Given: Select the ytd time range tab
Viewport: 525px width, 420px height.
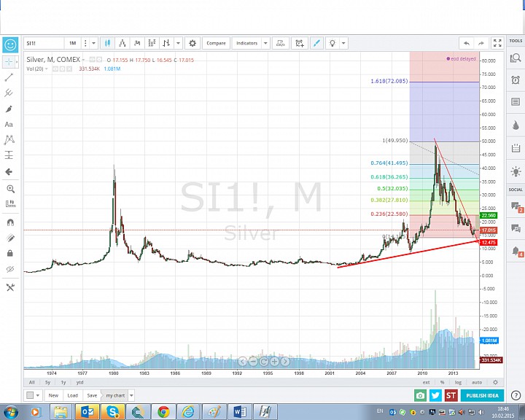Looking at the screenshot, I should coord(79,382).
